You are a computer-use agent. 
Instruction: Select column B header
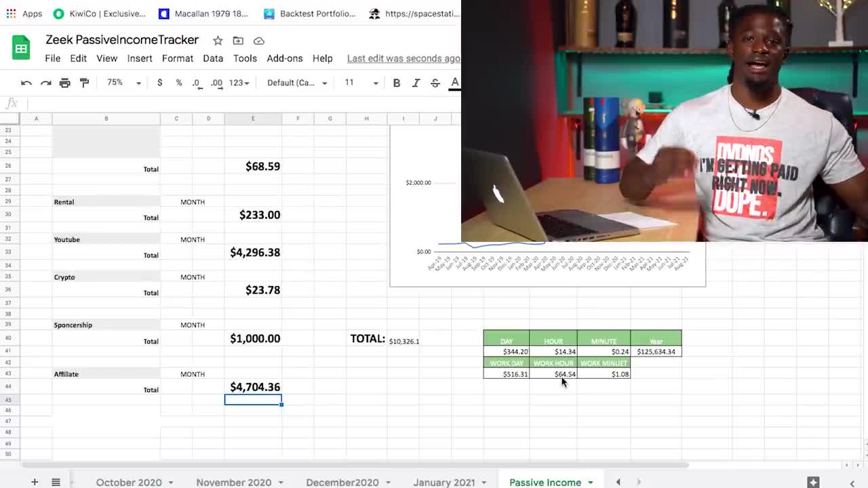pos(106,119)
